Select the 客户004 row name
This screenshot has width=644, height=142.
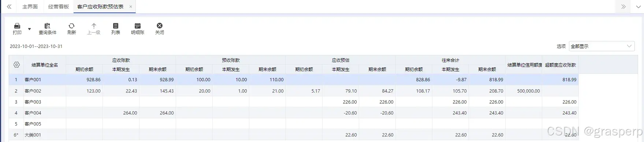(33, 113)
